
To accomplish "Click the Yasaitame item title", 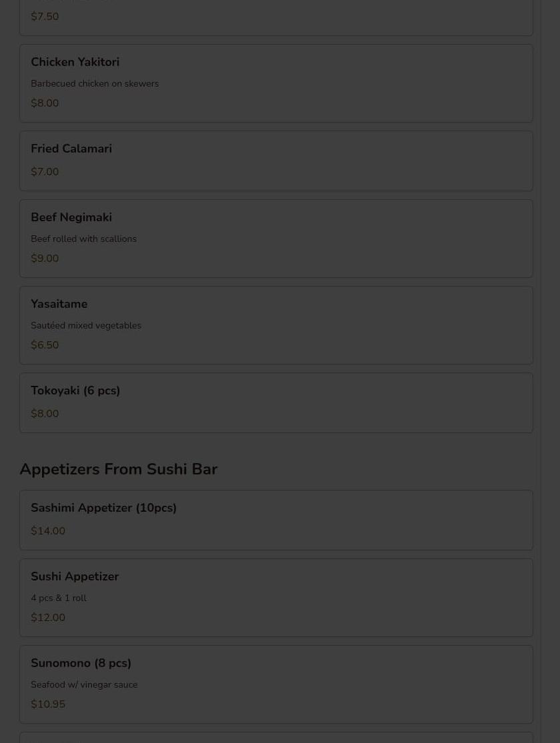I will [x=59, y=304].
